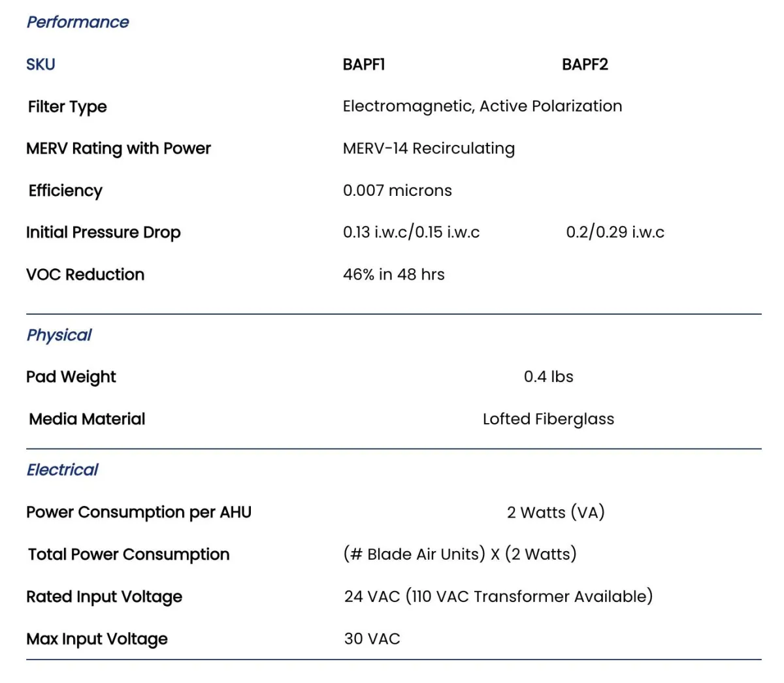
Task: Click the Electrical section heading
Action: pos(62,470)
